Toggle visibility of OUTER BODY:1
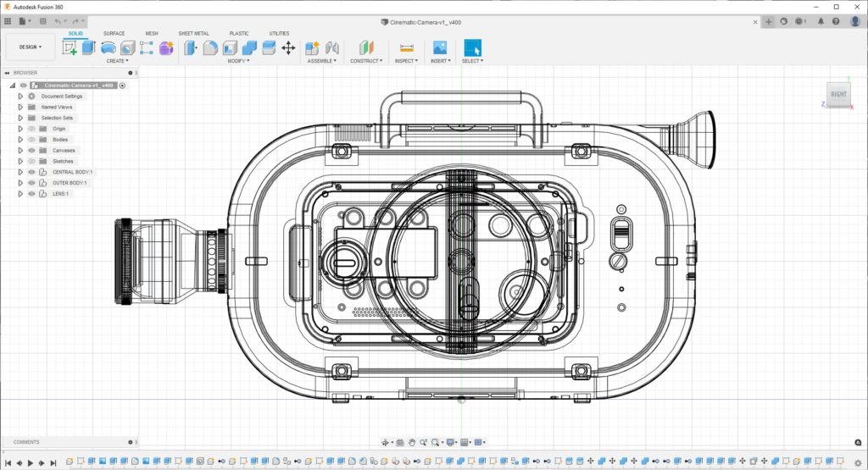This screenshot has height=470, width=868. click(x=31, y=183)
